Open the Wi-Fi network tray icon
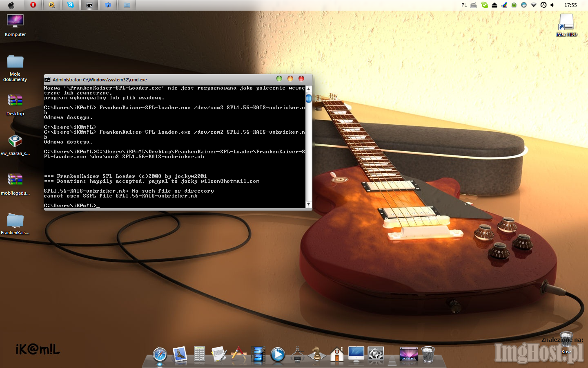 533,5
